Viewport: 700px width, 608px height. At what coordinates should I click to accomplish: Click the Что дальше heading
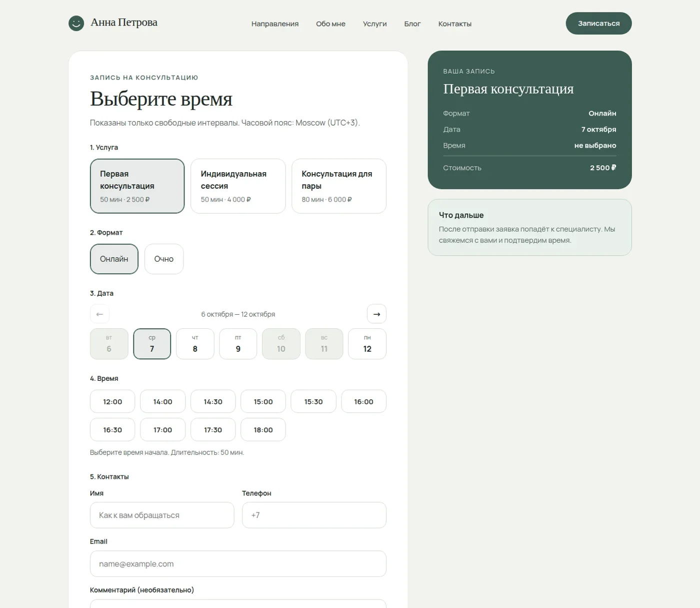[x=461, y=215]
